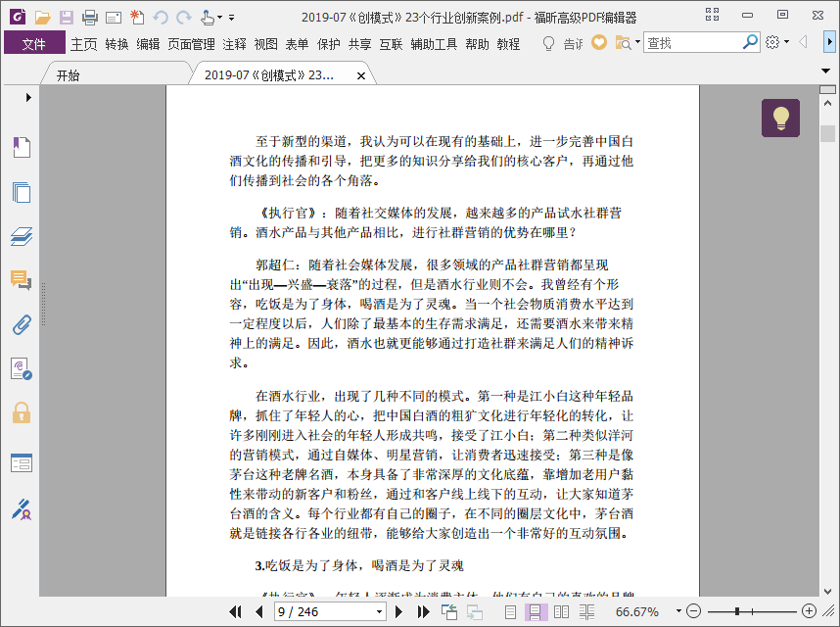Open the gear settings icon in toolbar
This screenshot has width=840, height=627.
click(x=772, y=42)
